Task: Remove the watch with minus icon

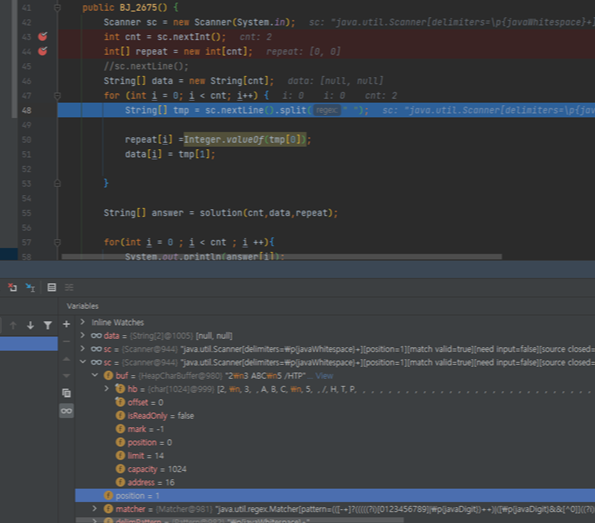Action: click(66, 341)
